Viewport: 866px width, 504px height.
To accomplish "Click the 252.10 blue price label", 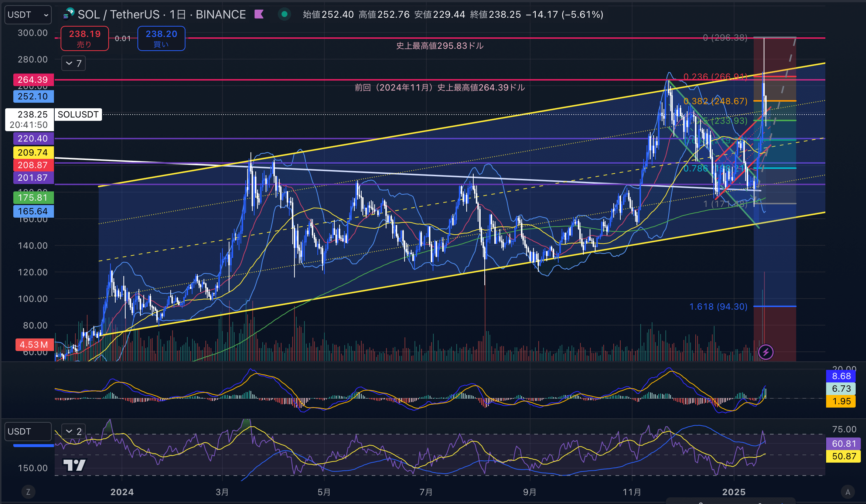I will click(33, 96).
